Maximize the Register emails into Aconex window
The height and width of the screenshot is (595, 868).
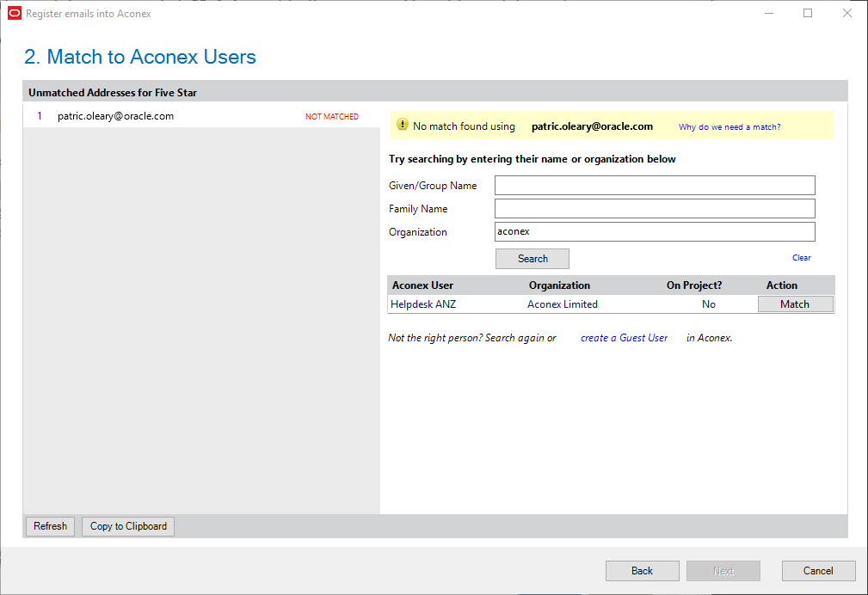pos(808,13)
